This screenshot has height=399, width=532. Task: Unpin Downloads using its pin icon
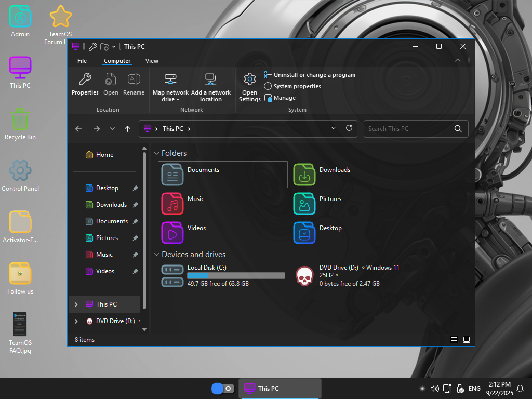[136, 205]
